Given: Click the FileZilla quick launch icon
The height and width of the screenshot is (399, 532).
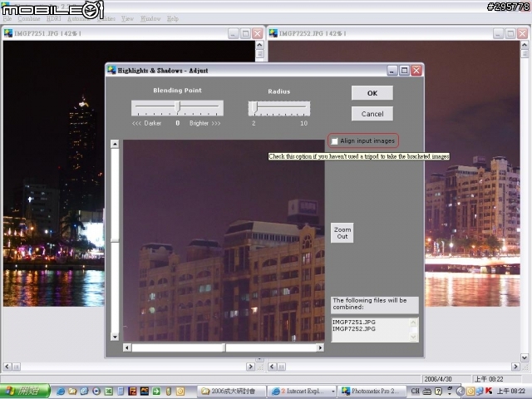Looking at the screenshot, I should (132, 392).
